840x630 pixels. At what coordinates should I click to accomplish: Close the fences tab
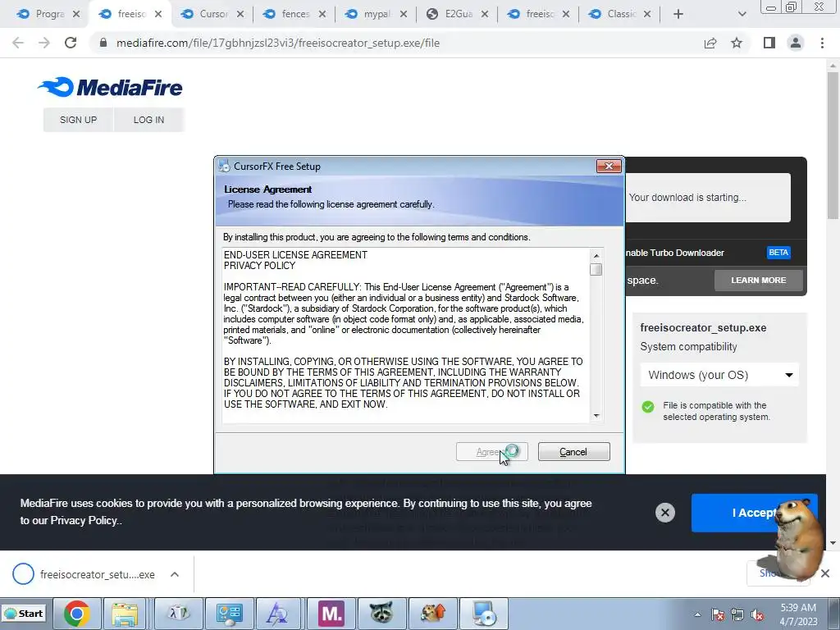click(x=322, y=14)
